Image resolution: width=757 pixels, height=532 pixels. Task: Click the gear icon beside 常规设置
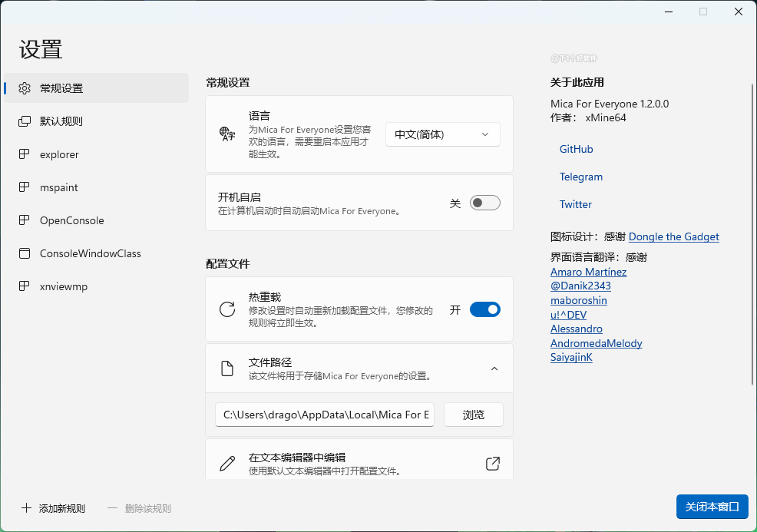pos(25,88)
